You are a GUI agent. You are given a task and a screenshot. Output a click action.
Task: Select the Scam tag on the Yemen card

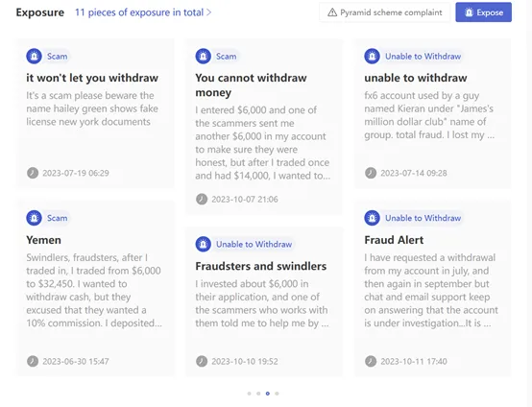click(x=57, y=218)
